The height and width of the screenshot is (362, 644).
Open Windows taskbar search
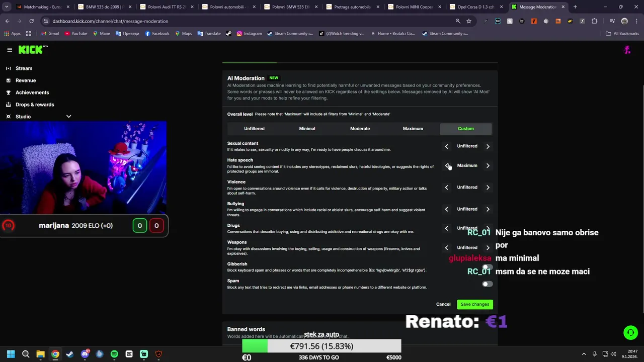click(26, 354)
